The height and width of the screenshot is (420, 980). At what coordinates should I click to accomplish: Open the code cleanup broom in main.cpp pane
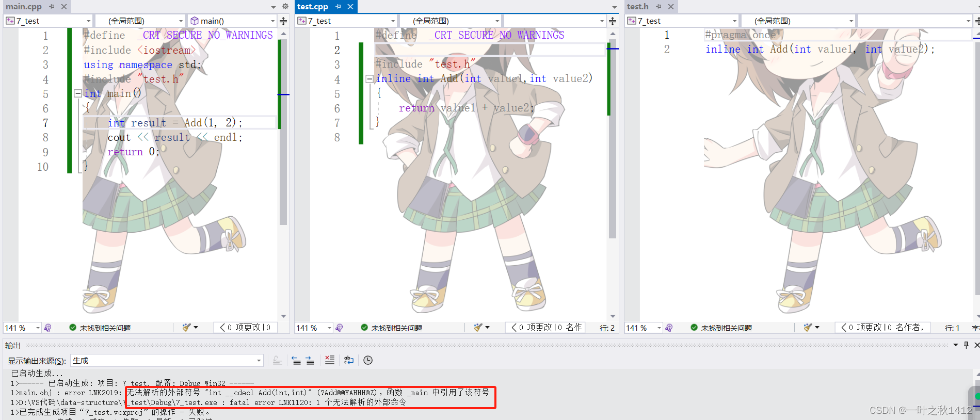click(190, 328)
